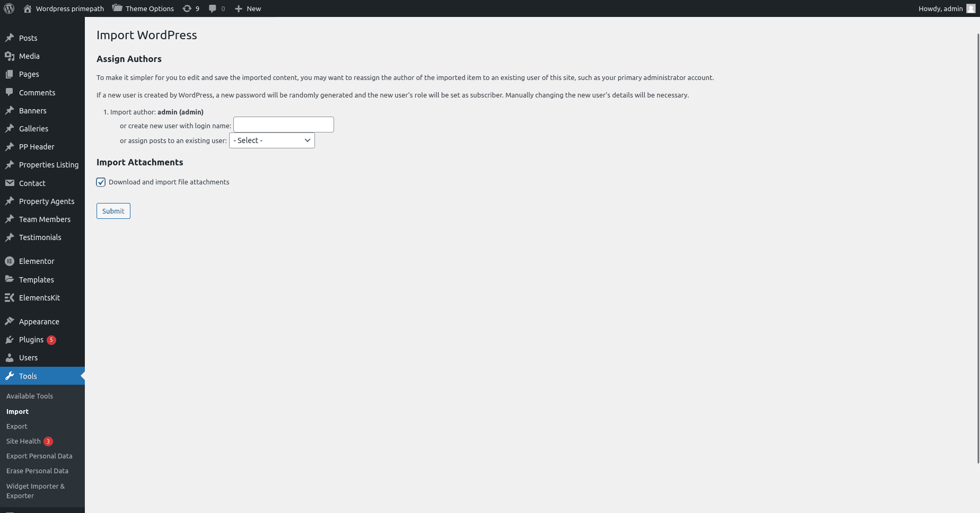Click the Banners pin icon

tap(10, 110)
